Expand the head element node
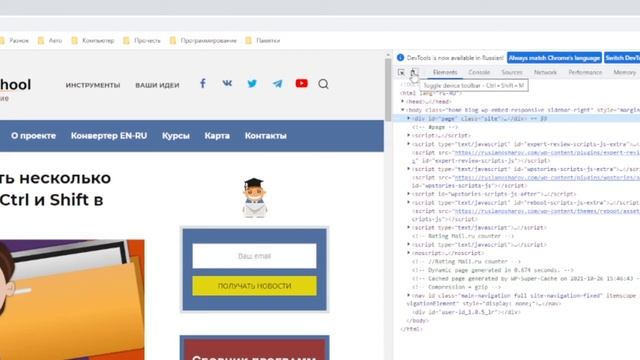Screen dimensions: 640x360 [403, 101]
